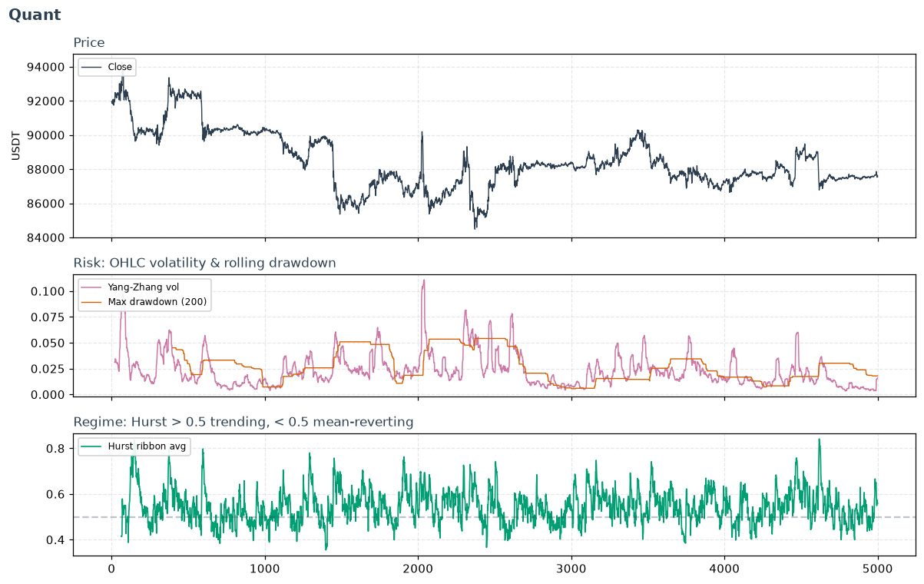Click the volatility spike peak near 2000

(x=423, y=280)
